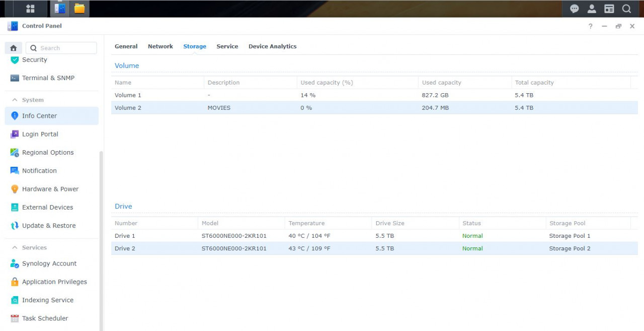Open the notifications chat bubble icon

[575, 9]
